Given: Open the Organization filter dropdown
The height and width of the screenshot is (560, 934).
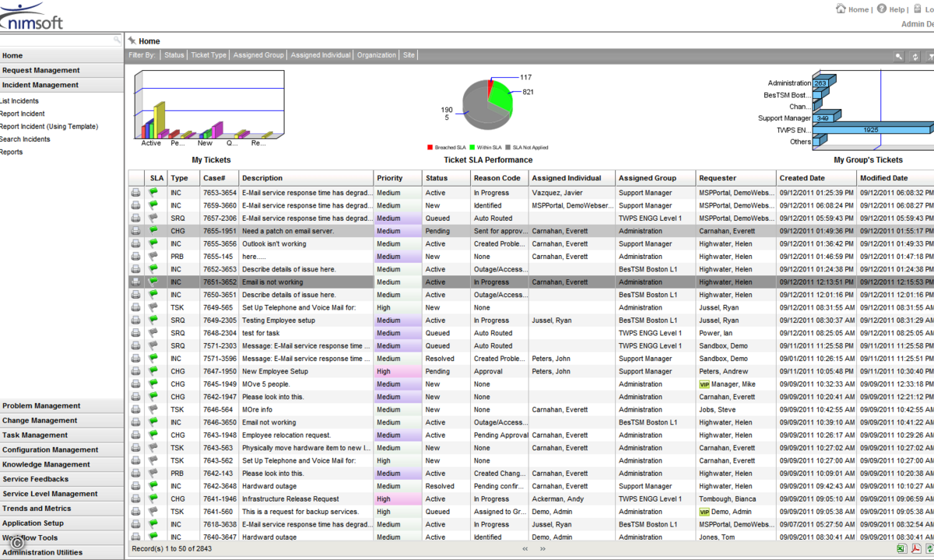Looking at the screenshot, I should coord(377,55).
